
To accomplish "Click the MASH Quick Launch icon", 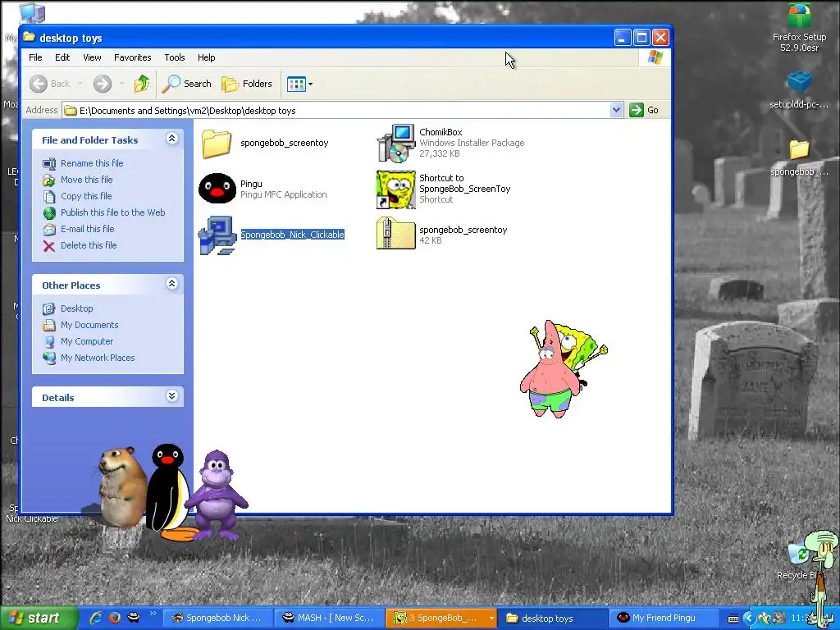I will click(x=134, y=618).
